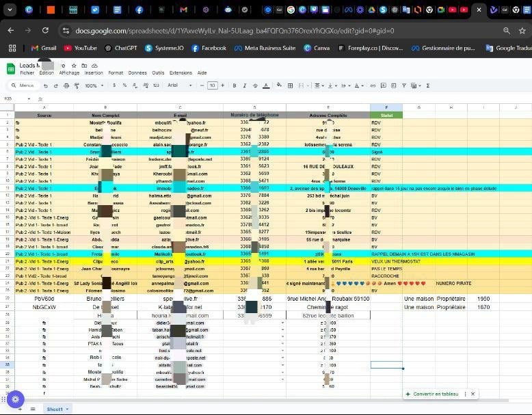Open the Meta Business Suite bookmark
This screenshot has width=532, height=415.
coord(265,48)
